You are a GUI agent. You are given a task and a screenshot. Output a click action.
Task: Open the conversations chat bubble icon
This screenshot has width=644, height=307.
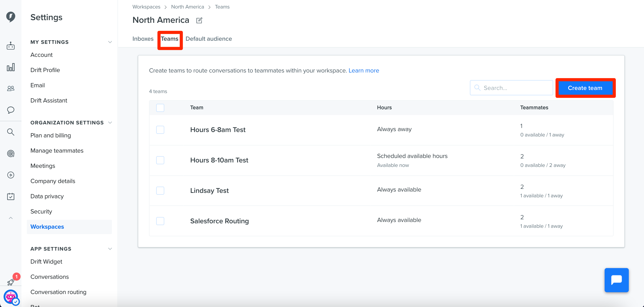tap(11, 110)
